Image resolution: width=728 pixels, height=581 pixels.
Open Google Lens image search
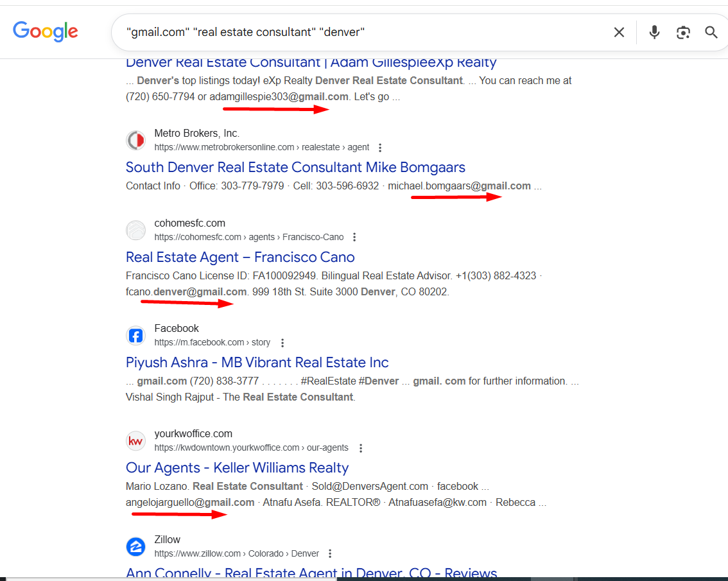tap(683, 32)
